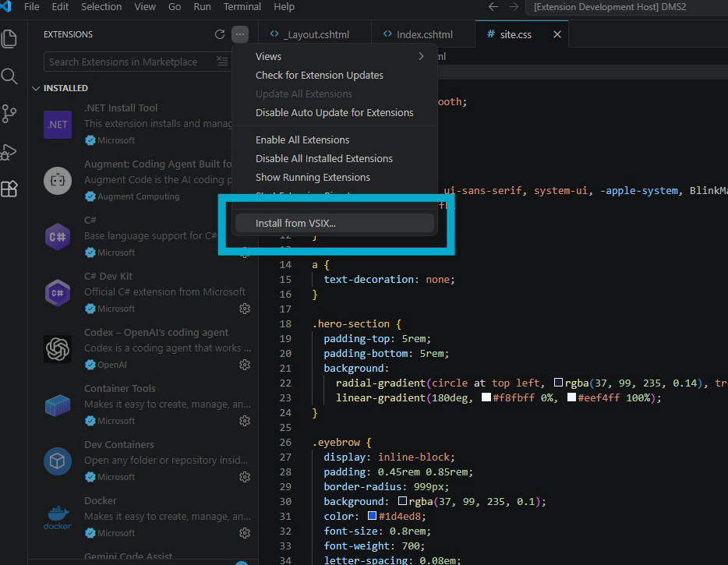Click line number 18 in the gutter

click(285, 324)
